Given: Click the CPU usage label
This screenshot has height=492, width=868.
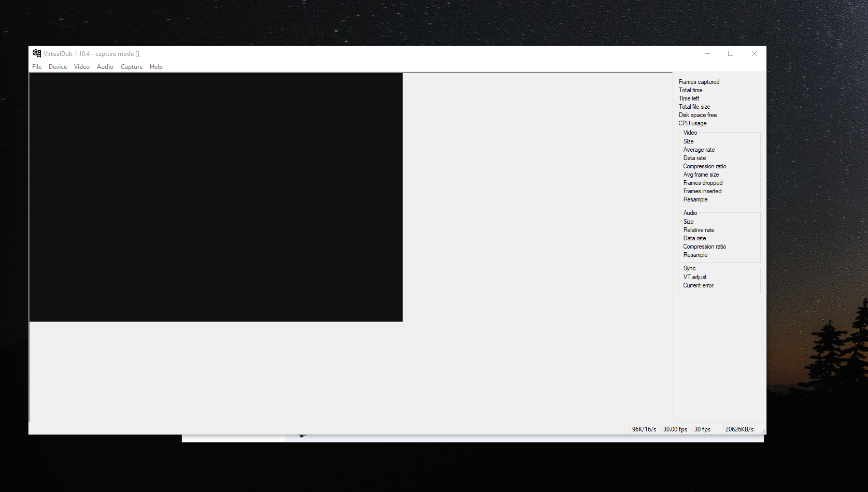Looking at the screenshot, I should [692, 123].
